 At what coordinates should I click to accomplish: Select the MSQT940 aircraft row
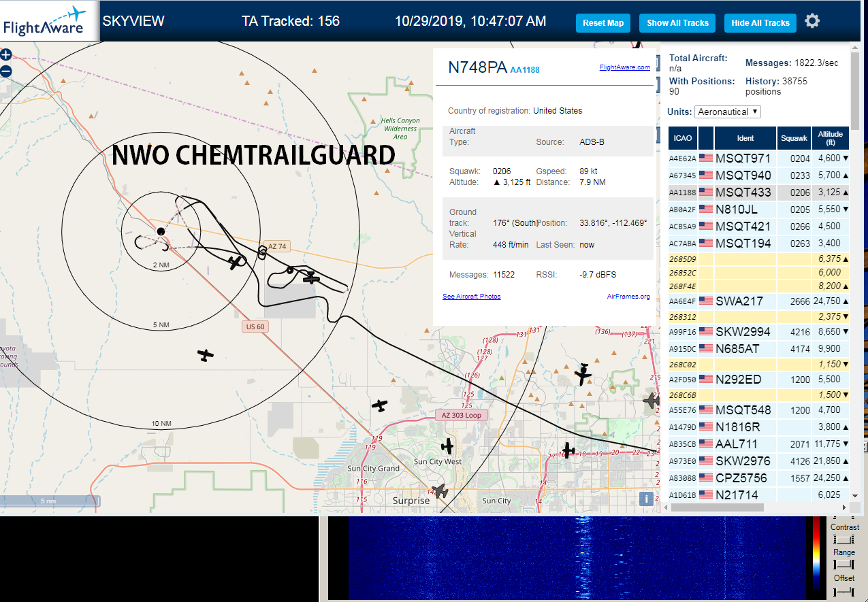pyautogui.click(x=759, y=175)
